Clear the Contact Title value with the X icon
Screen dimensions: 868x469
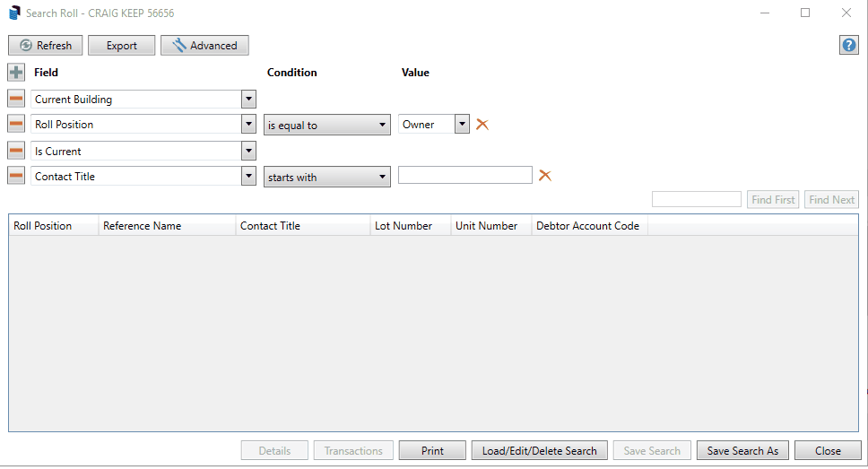[544, 176]
